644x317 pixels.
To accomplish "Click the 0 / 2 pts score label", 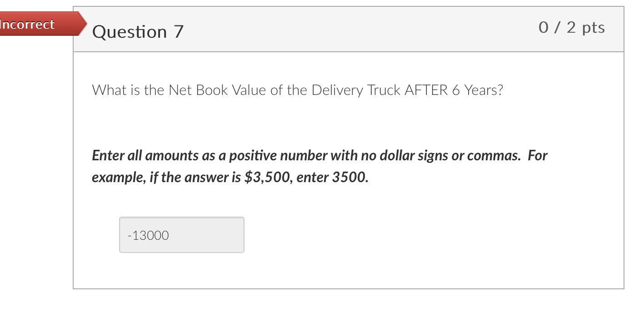I will [572, 28].
